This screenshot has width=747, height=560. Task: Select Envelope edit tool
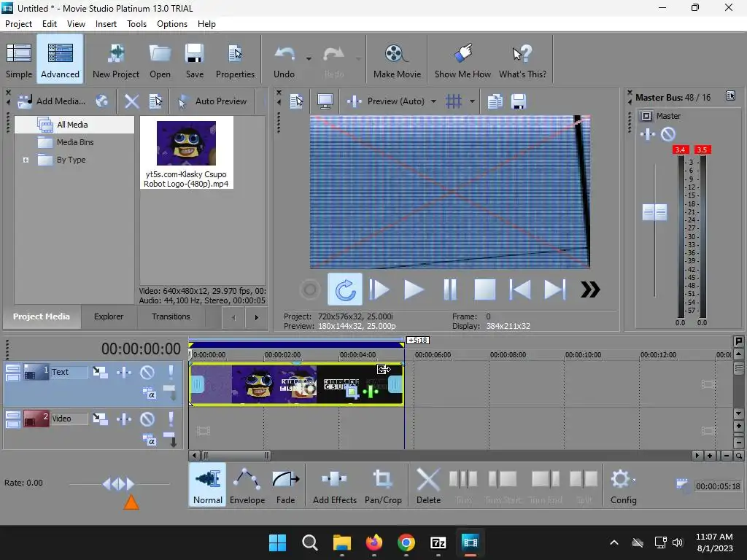pos(247,485)
